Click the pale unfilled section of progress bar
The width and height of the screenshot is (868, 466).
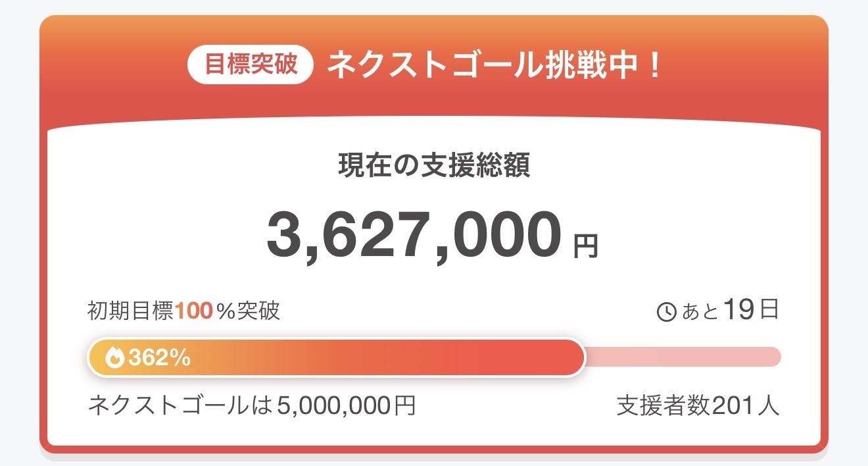click(x=684, y=357)
